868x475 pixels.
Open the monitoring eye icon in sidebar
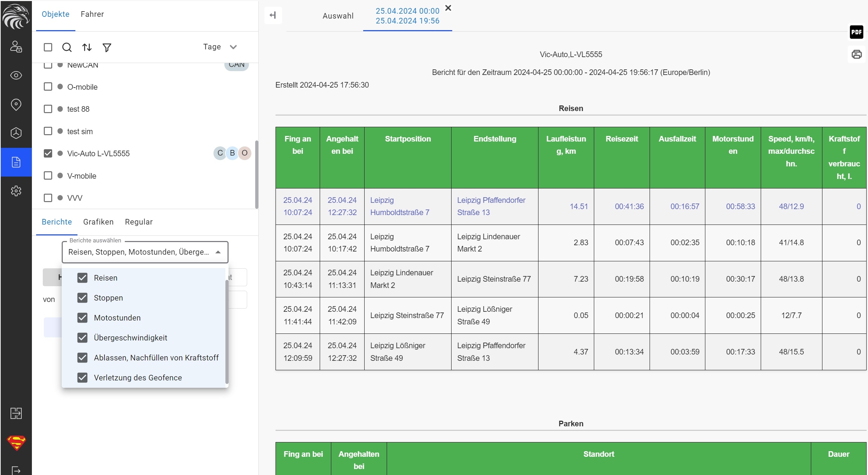16,75
